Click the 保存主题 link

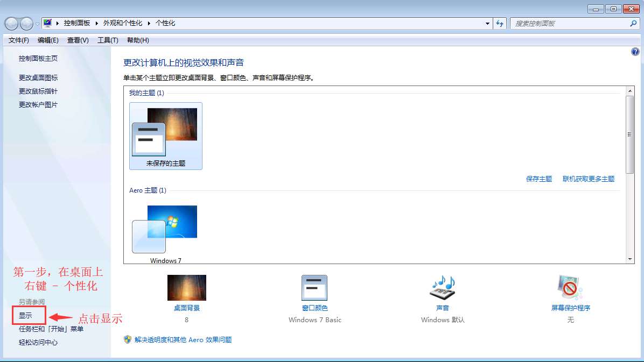tap(539, 179)
